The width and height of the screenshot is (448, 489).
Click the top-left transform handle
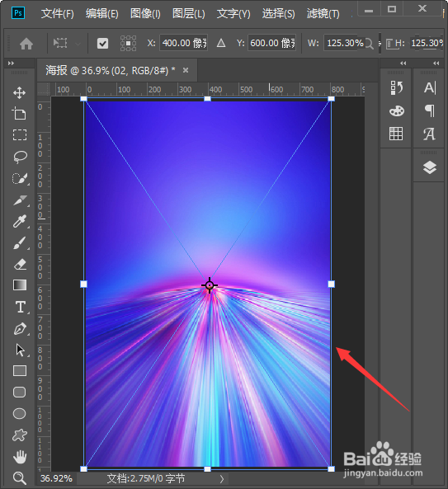pos(83,99)
